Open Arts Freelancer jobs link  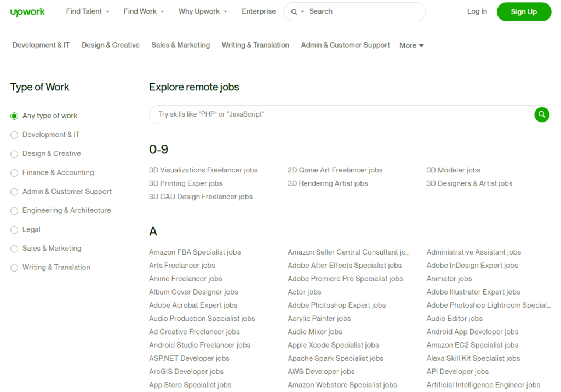(x=182, y=266)
